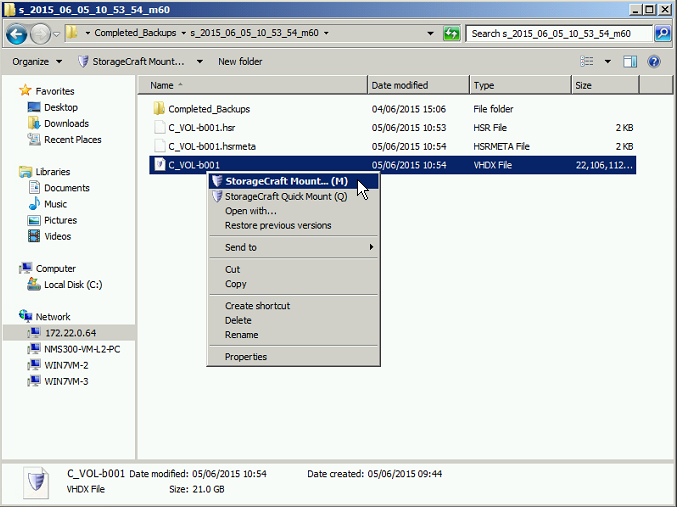
Task: Choose Copy in context menu
Action: click(294, 284)
